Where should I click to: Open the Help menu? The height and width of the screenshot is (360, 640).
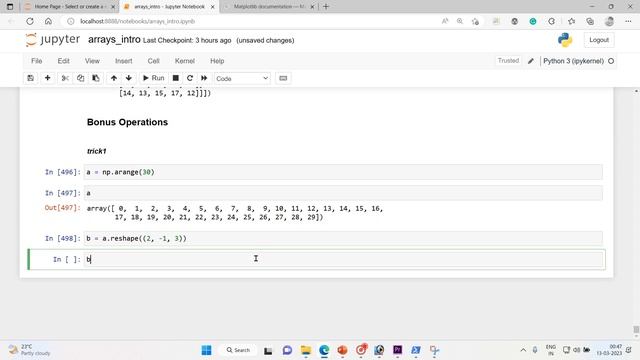tap(217, 61)
